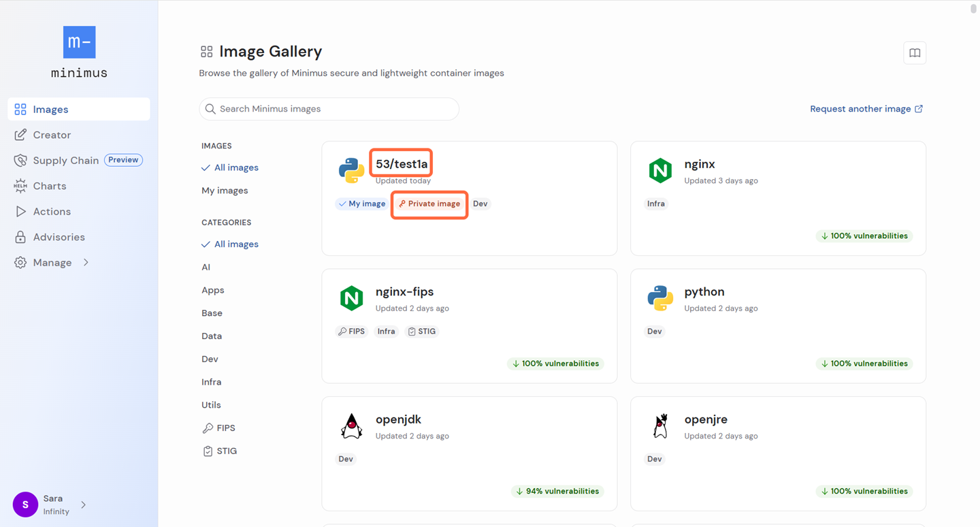Click the Image Gallery heading grid icon
This screenshot has width=980, height=527.
coord(207,52)
